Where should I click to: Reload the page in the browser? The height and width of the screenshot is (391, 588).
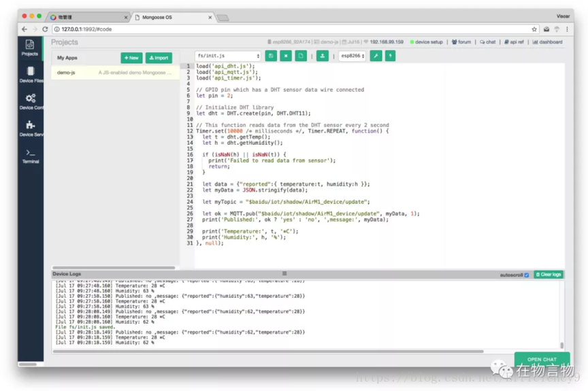click(45, 29)
